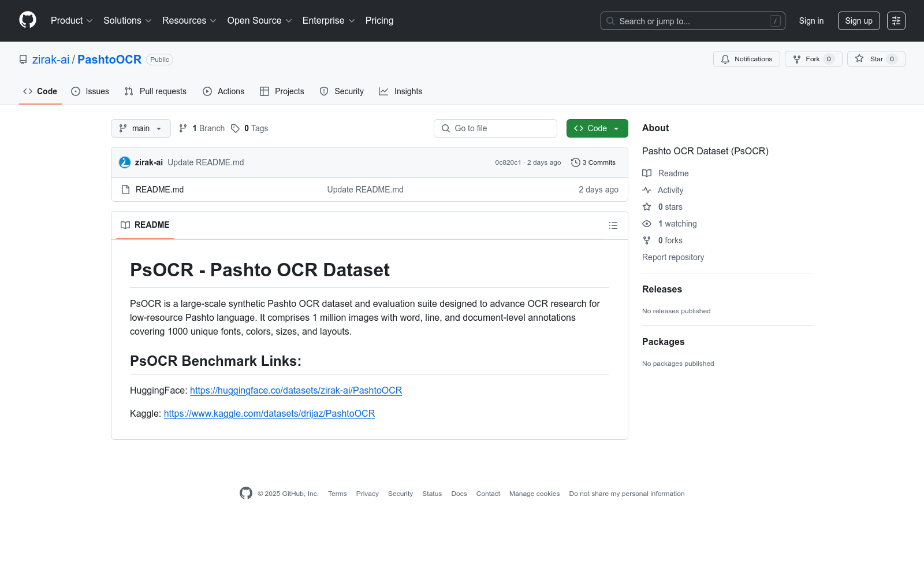This screenshot has width=924, height=578.
Task: Click the search magnifier icon in header
Action: [x=610, y=21]
